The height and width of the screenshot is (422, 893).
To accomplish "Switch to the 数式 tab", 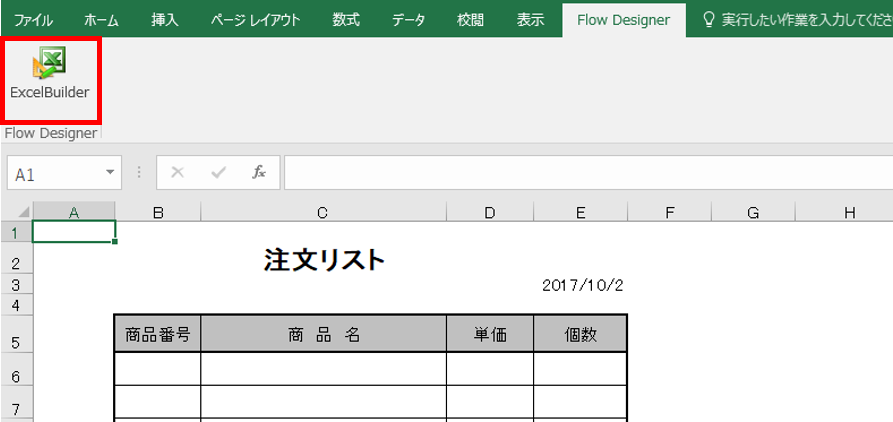I will [346, 21].
